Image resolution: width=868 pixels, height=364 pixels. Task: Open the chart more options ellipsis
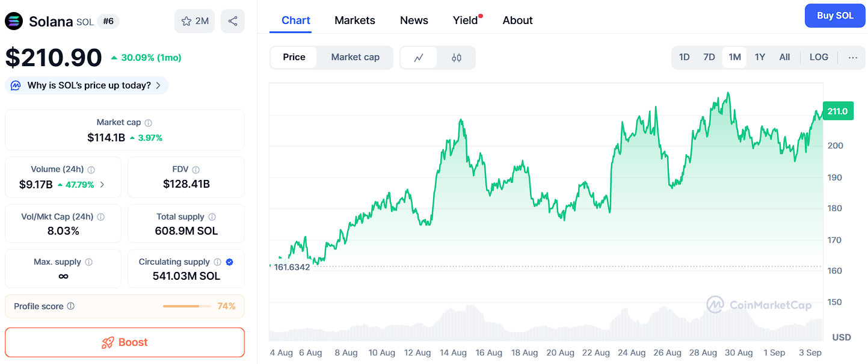click(852, 58)
